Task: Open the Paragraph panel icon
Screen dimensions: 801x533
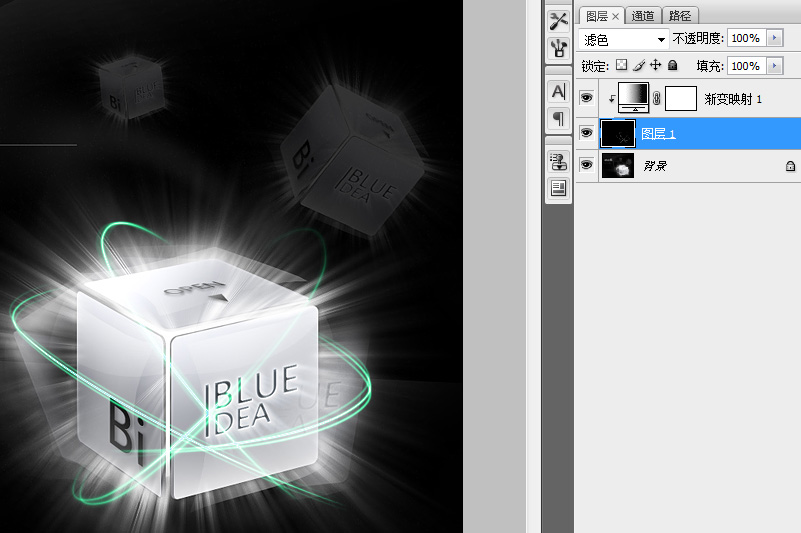Action: [558, 119]
